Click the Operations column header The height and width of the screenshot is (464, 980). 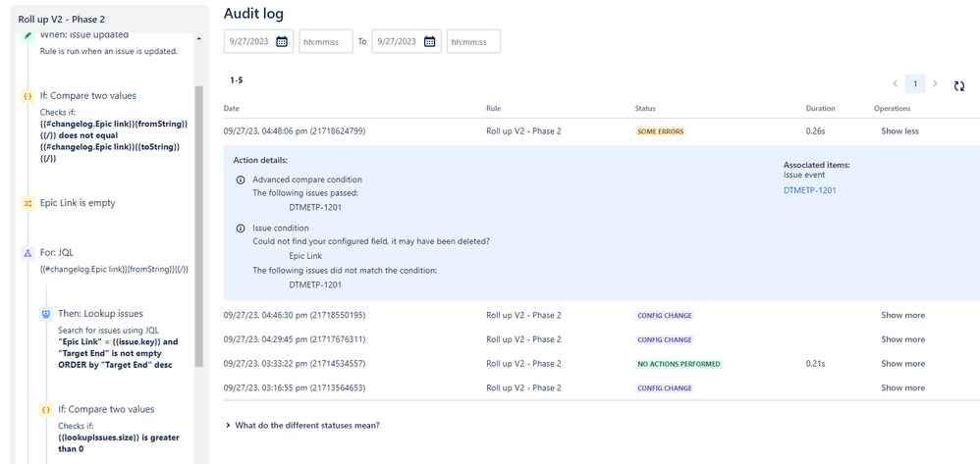[x=892, y=108]
